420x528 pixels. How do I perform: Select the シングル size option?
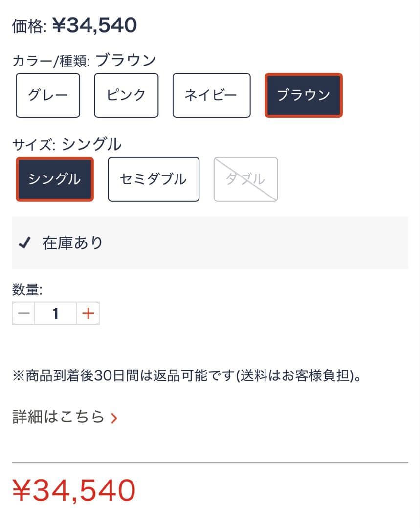tap(54, 179)
